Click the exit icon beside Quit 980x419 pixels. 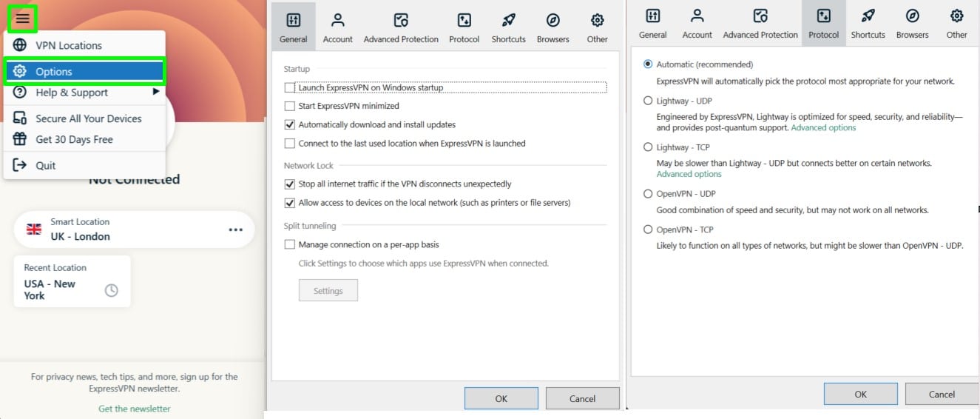(21, 165)
